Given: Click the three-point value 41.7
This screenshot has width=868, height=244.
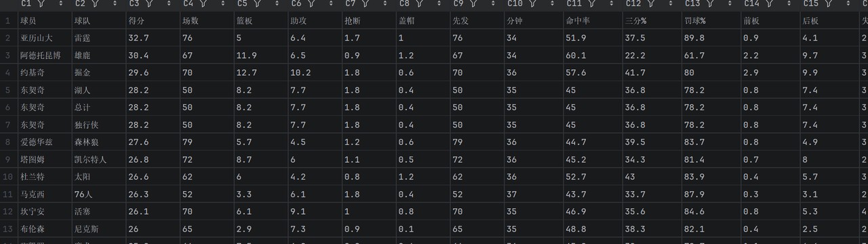Looking at the screenshot, I should pyautogui.click(x=652, y=73).
